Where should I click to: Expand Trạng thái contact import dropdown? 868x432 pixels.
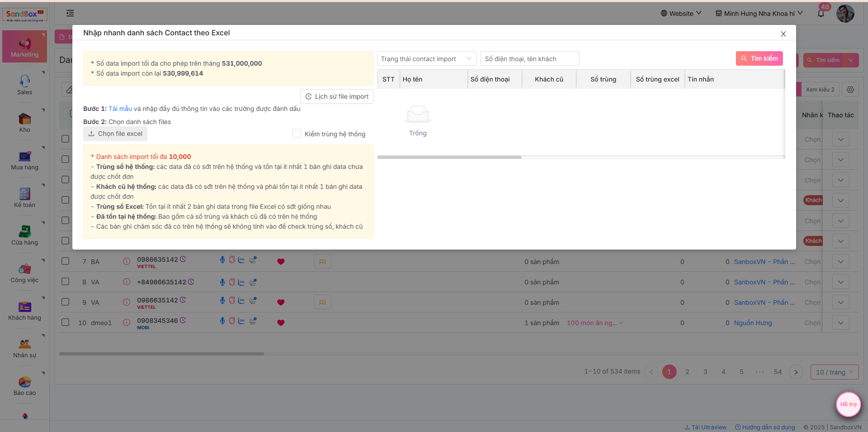click(427, 59)
